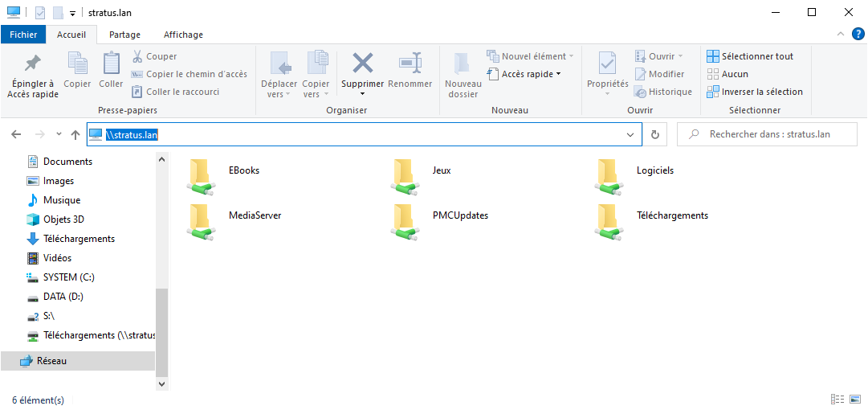The image size is (868, 410).
Task: Switch to the Affichage ribbon tab
Action: 183,35
